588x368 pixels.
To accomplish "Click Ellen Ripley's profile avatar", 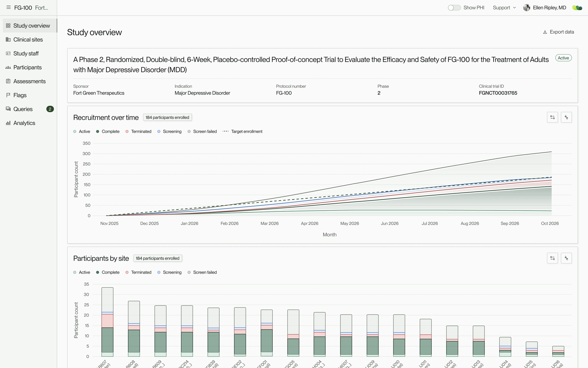I will [527, 8].
